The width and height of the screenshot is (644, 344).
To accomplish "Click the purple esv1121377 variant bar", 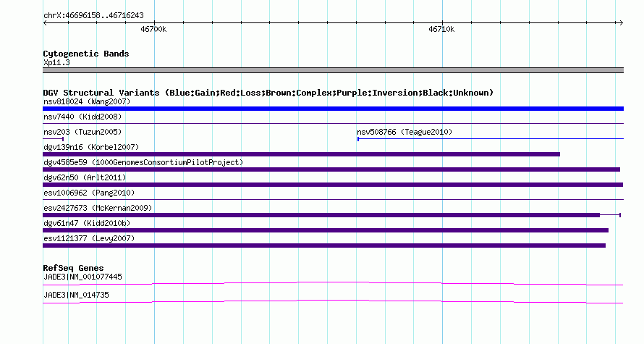I will pyautogui.click(x=324, y=246).
